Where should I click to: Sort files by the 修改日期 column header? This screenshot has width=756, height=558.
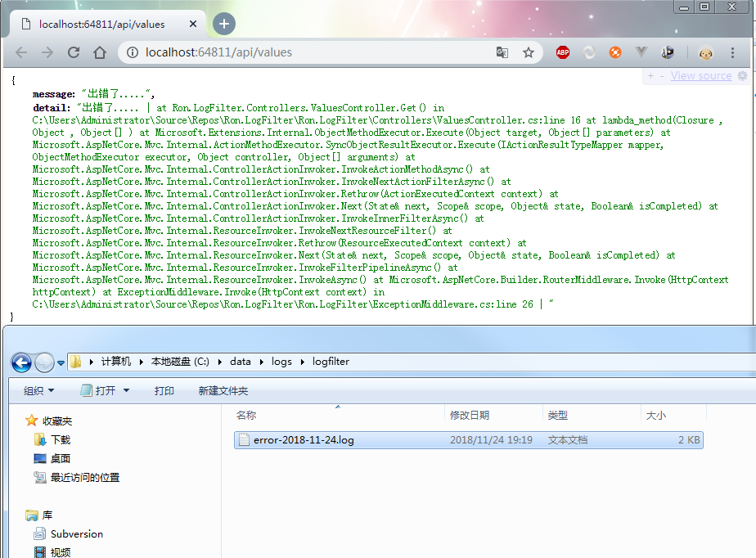[470, 415]
